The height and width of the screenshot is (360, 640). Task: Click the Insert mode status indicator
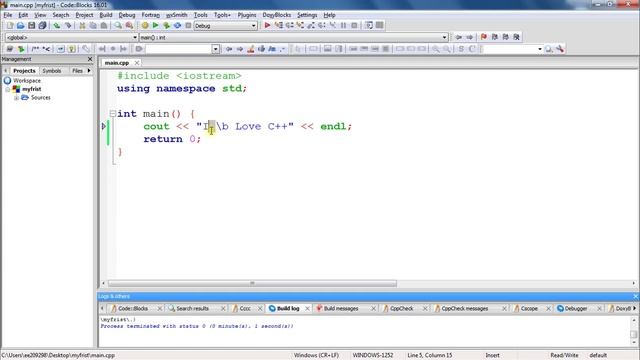point(492,356)
